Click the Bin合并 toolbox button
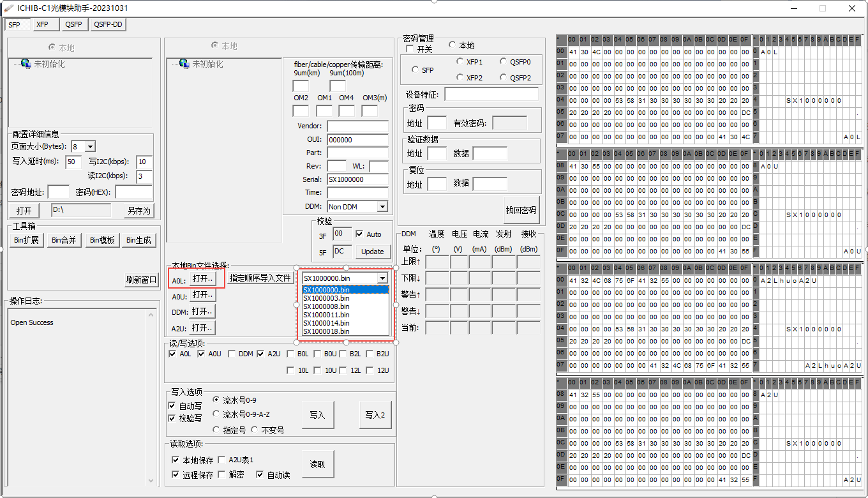Screen dimensions: 868x498 click(x=64, y=240)
